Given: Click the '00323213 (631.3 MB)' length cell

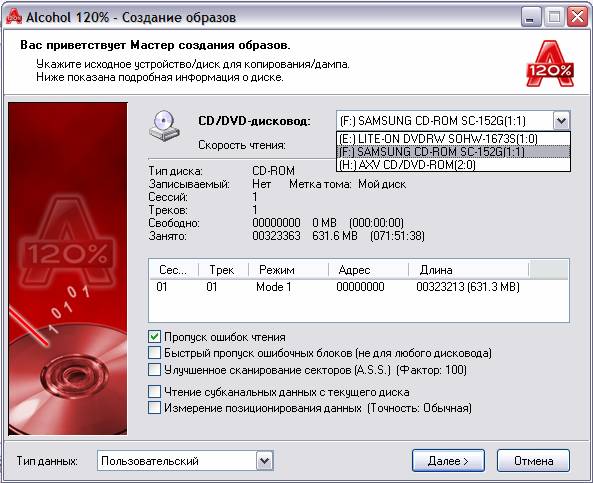Looking at the screenshot, I should coord(468,287).
